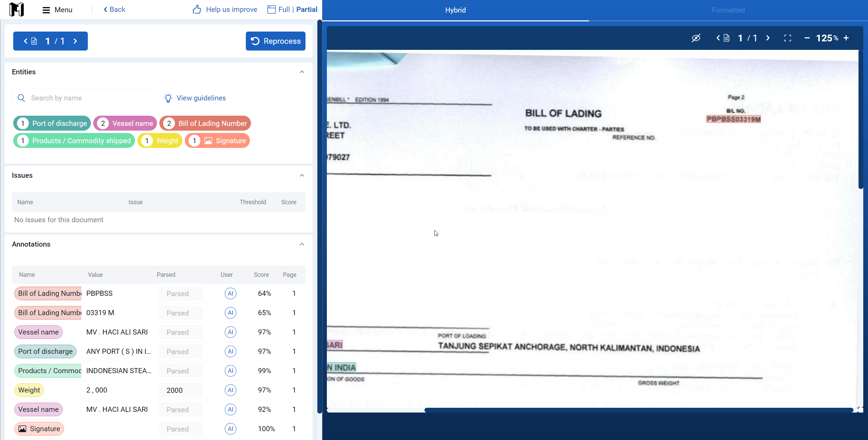The width and height of the screenshot is (868, 440).
Task: Open the Formatted tab
Action: (x=728, y=10)
